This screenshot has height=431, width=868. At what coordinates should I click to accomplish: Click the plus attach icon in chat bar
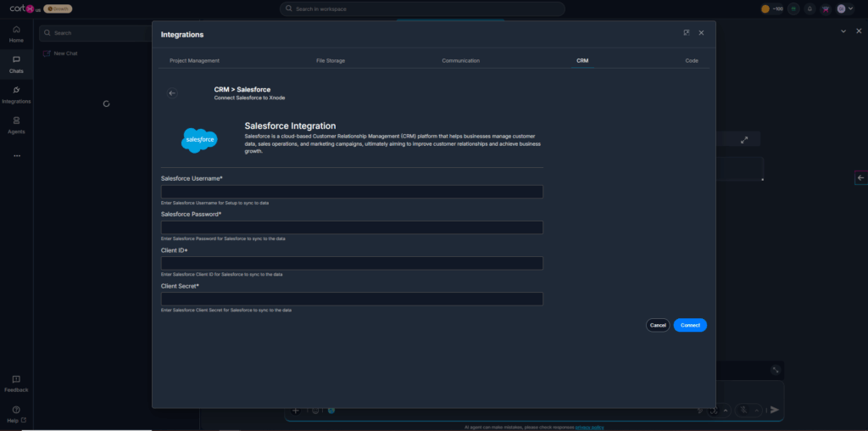coord(296,411)
